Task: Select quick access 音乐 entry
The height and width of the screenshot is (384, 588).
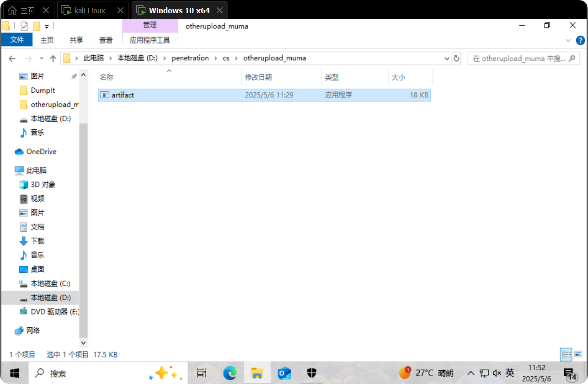Action: tap(37, 133)
